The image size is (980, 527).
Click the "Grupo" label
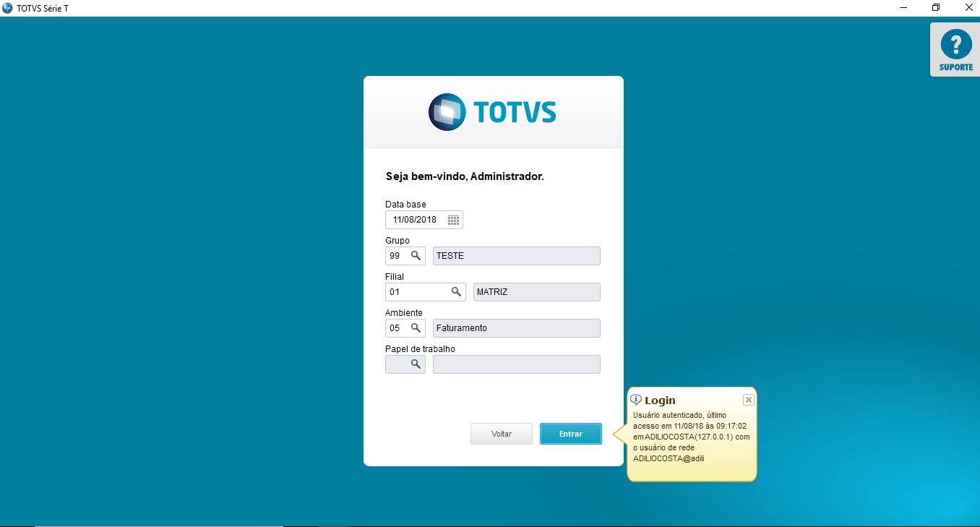(397, 241)
